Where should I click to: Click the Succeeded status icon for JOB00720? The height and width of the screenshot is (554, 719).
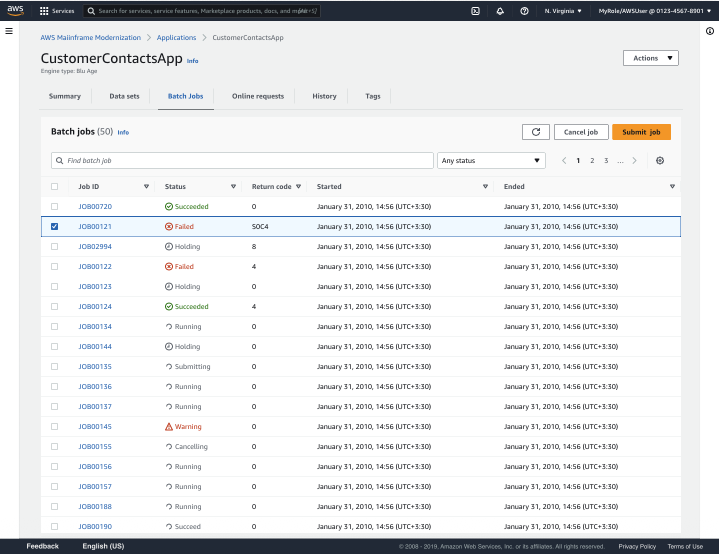[169, 206]
